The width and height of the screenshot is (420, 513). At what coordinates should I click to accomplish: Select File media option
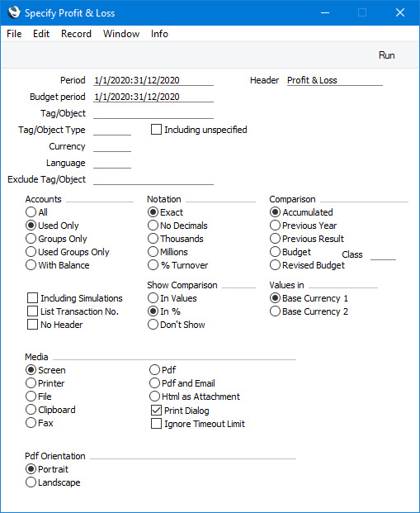(x=31, y=397)
